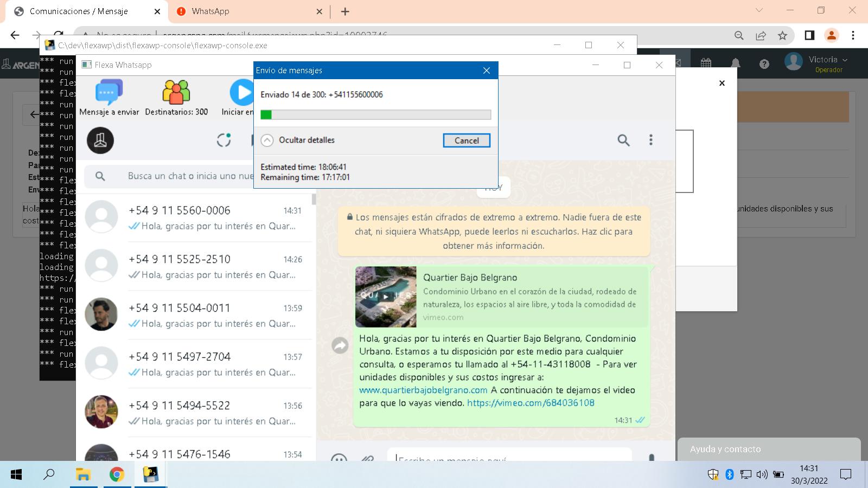Click the forward arrow beside the message
Image resolution: width=868 pixels, height=488 pixels.
[340, 345]
